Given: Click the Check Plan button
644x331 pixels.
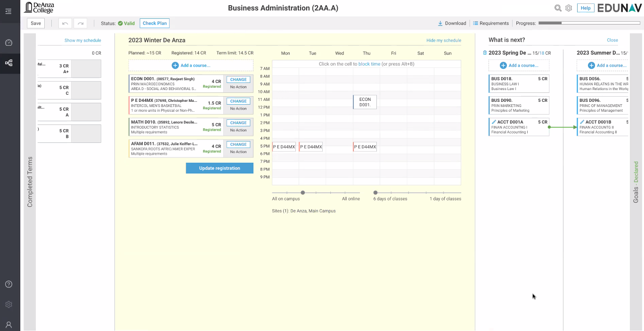Looking at the screenshot, I should (x=155, y=23).
